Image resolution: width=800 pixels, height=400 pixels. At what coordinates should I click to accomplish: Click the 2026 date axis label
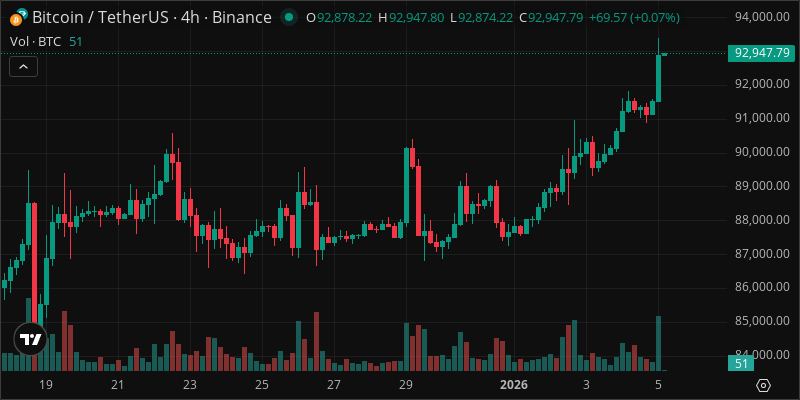(x=514, y=384)
